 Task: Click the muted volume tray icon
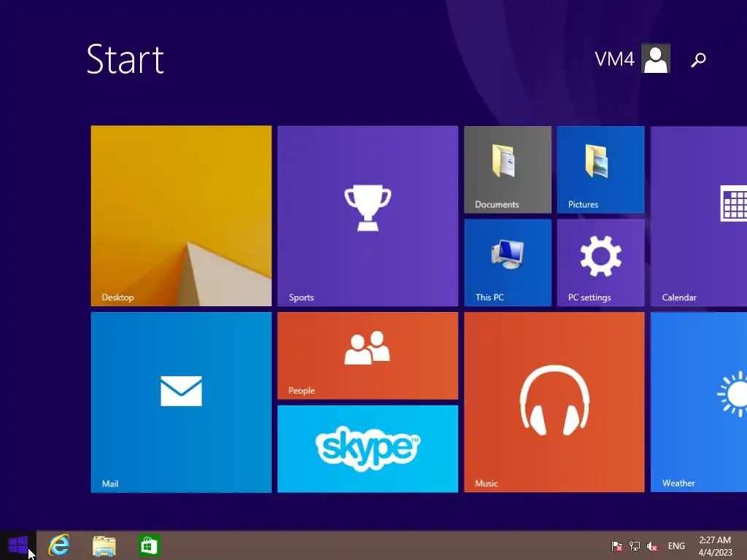coord(652,546)
